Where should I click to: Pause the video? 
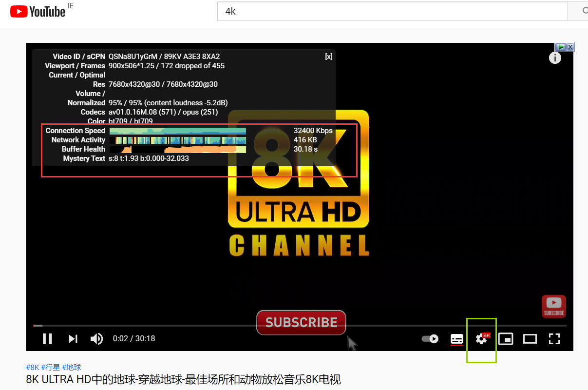47,338
